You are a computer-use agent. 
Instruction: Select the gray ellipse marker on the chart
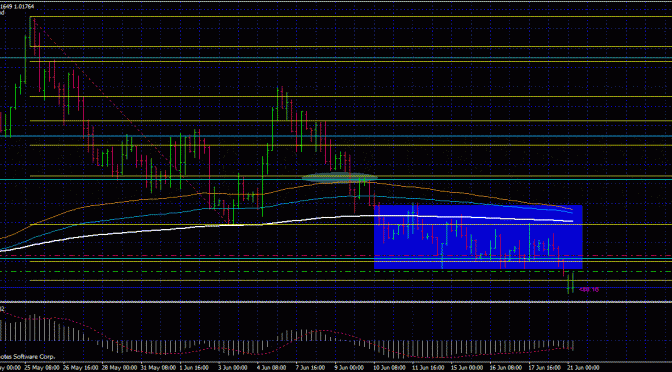[340, 177]
